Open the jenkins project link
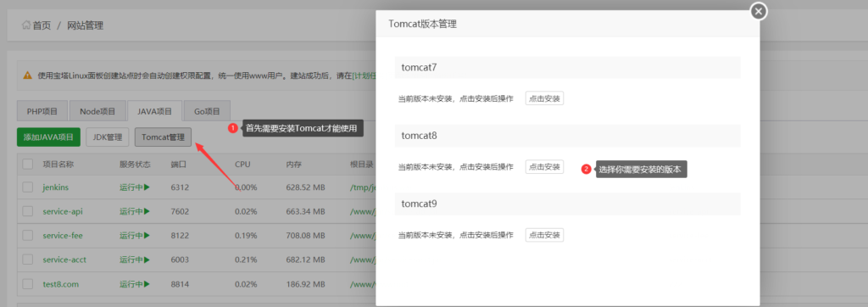868x307 pixels. pyautogui.click(x=55, y=187)
